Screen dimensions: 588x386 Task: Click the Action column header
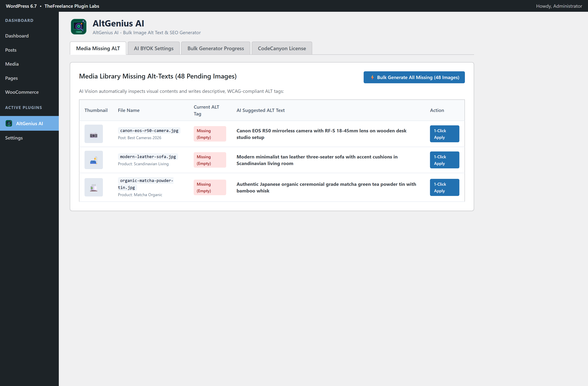coord(437,110)
